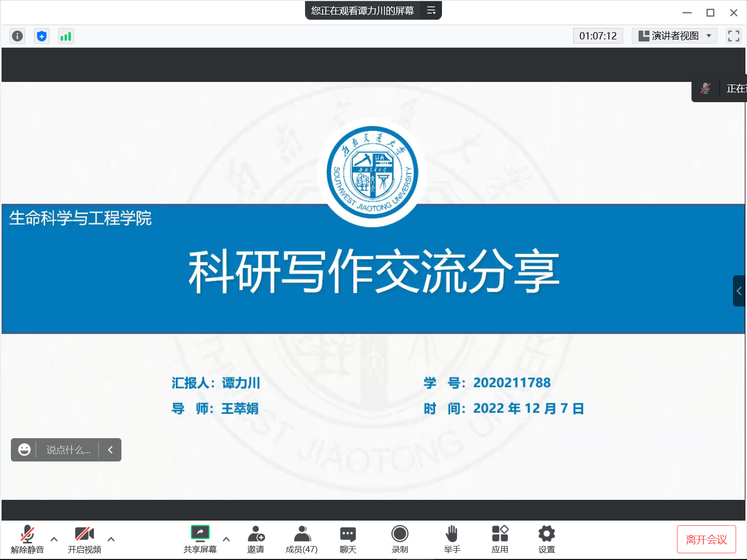
Task: Open the 邀请 invite icon
Action: pyautogui.click(x=256, y=539)
